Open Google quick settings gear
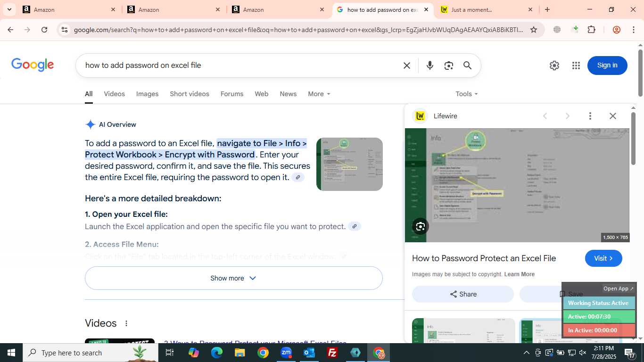644x362 pixels. click(x=554, y=66)
